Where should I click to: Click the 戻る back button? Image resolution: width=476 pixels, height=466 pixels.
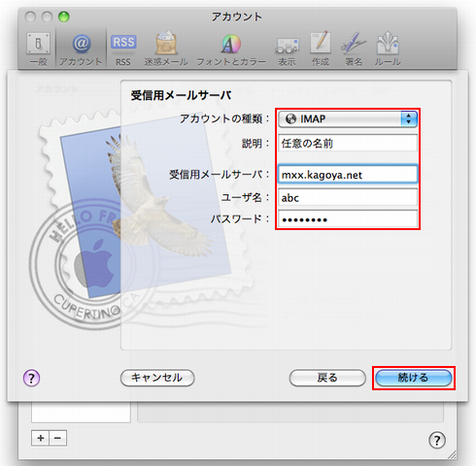pyautogui.click(x=327, y=378)
